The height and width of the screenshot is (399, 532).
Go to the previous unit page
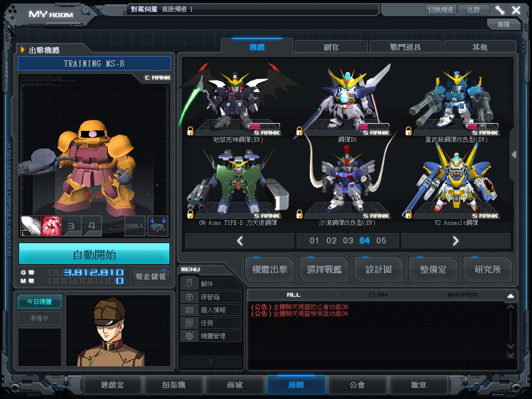[x=240, y=241]
